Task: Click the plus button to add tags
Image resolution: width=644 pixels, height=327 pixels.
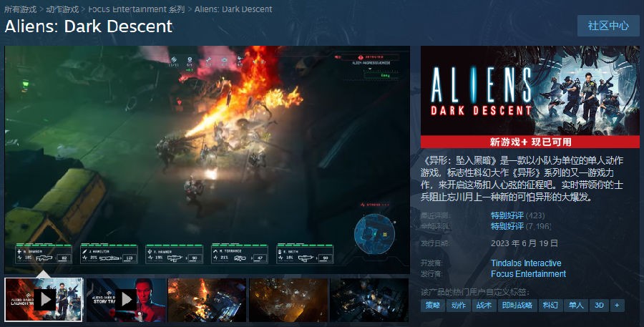Action: pos(618,306)
